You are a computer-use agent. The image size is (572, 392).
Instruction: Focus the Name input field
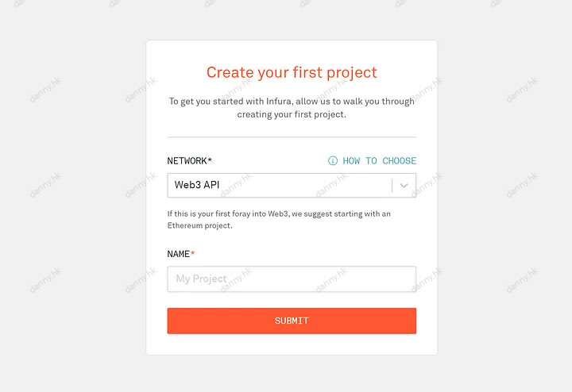[292, 279]
